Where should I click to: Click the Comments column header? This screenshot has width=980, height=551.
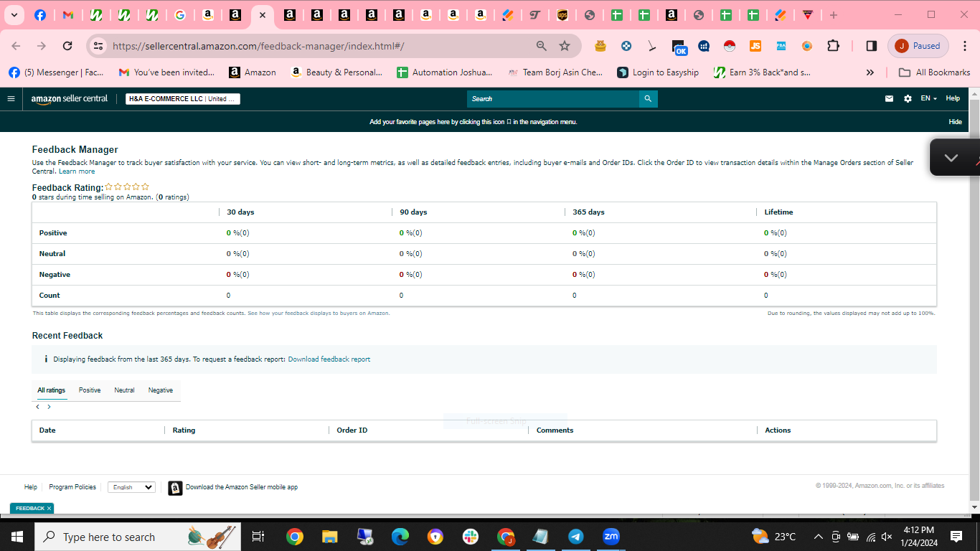click(x=555, y=430)
